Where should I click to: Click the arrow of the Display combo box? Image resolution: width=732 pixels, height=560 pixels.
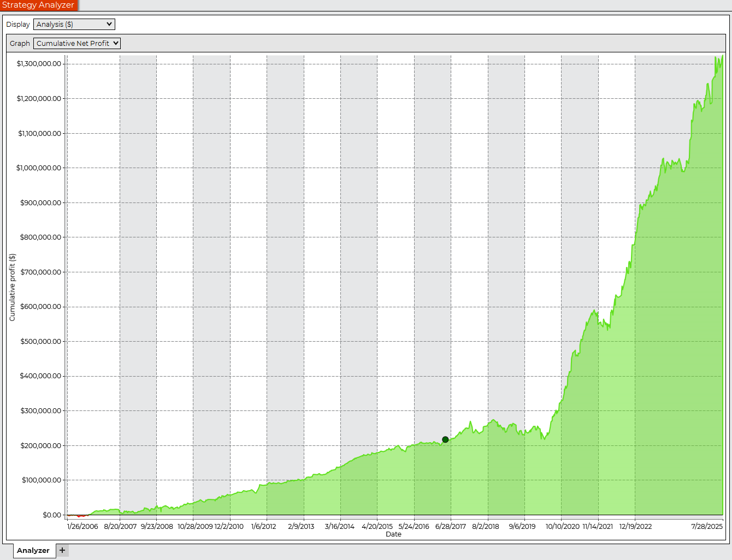pyautogui.click(x=109, y=25)
